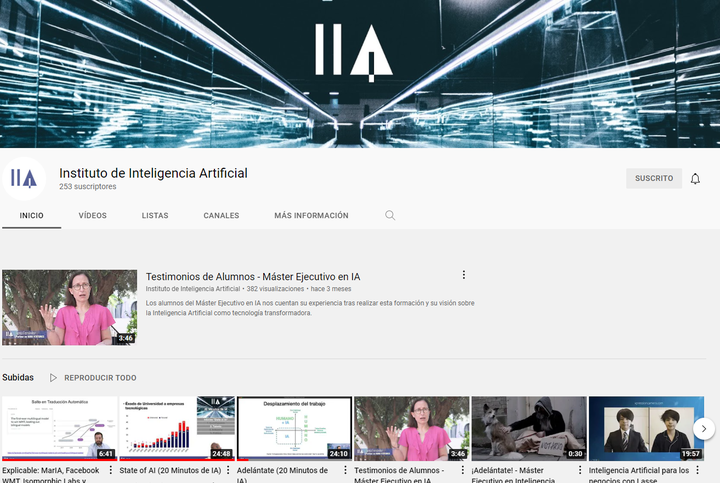The image size is (720, 483).
Task: Click the Subidas section heading
Action: pyautogui.click(x=18, y=377)
